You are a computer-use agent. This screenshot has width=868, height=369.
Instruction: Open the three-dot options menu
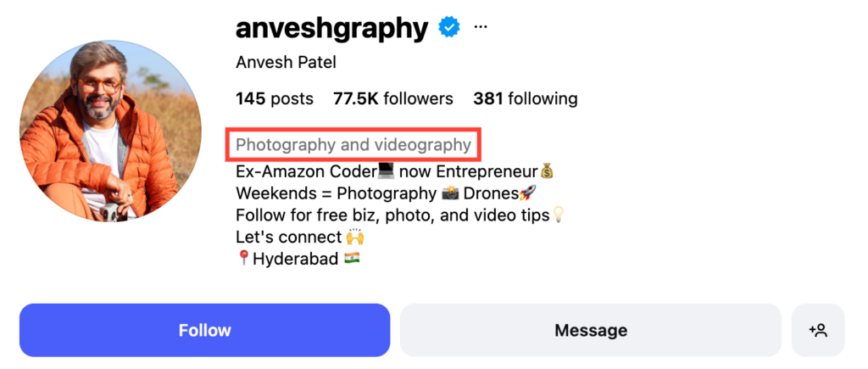[x=481, y=27]
